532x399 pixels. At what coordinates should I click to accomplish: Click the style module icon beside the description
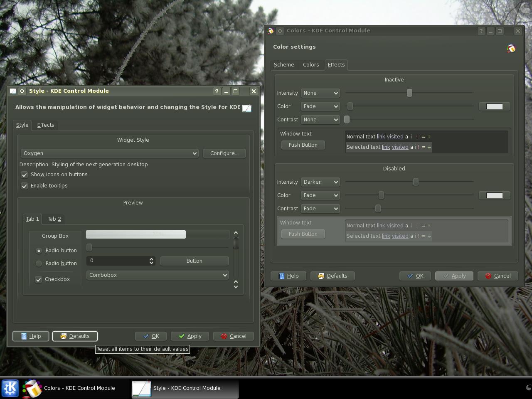247,108
